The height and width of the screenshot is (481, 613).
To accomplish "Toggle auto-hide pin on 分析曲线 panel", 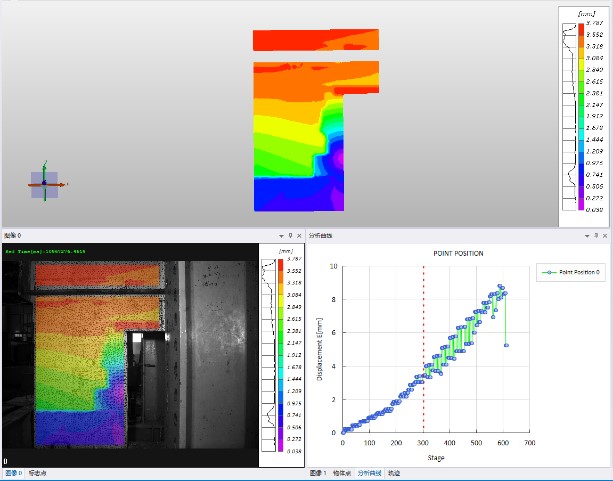I will (597, 235).
